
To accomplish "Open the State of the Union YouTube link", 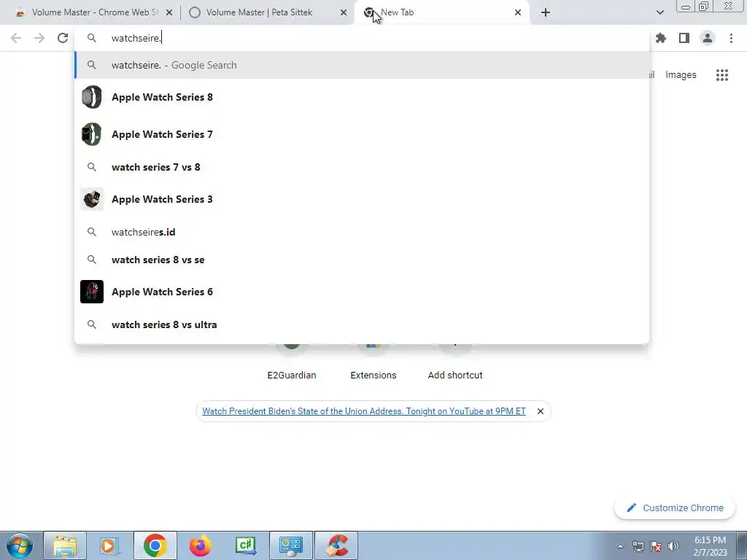I will point(364,411).
